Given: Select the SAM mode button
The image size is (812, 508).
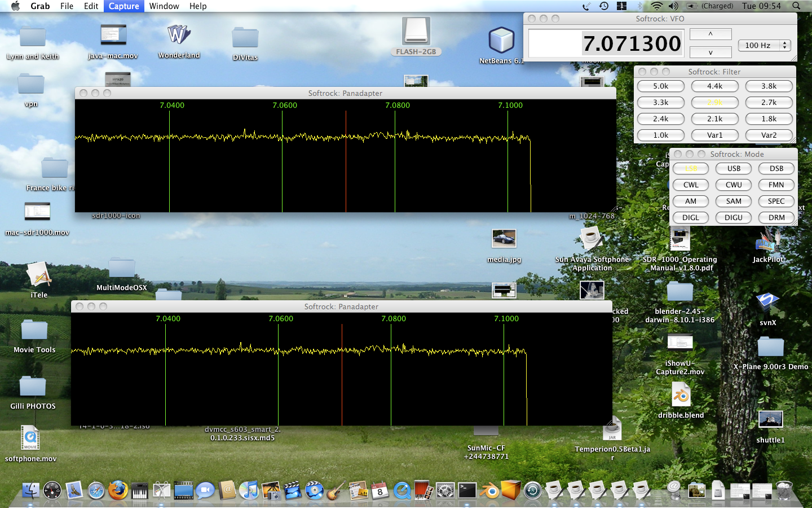Looking at the screenshot, I should pyautogui.click(x=734, y=201).
